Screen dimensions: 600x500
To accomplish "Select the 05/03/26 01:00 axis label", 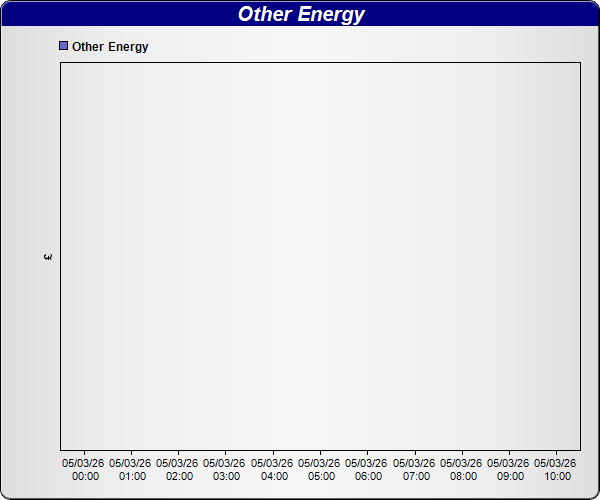I will (x=131, y=470).
